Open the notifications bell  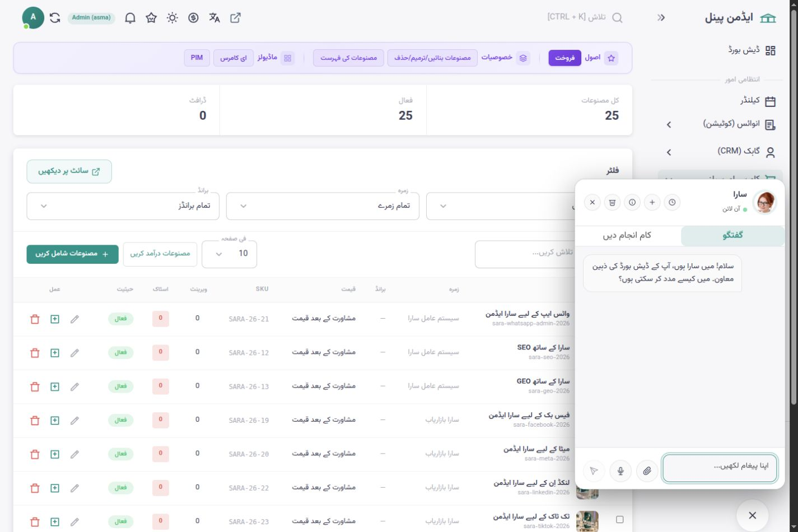pos(130,18)
